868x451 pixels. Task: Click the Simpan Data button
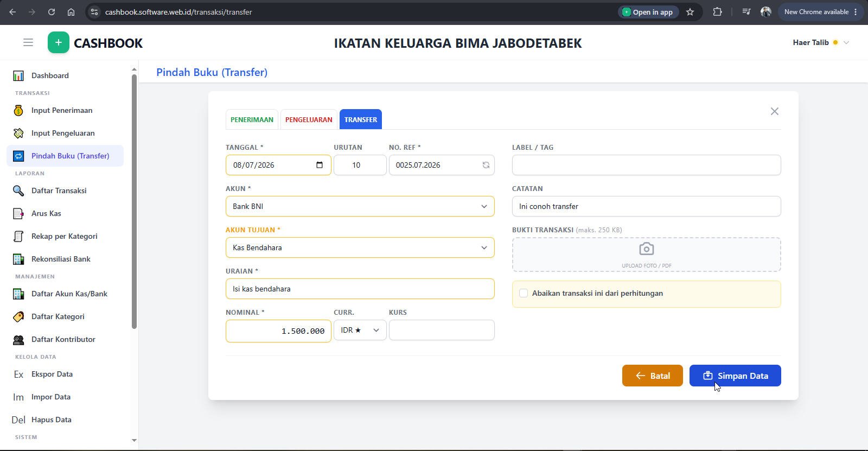coord(735,376)
